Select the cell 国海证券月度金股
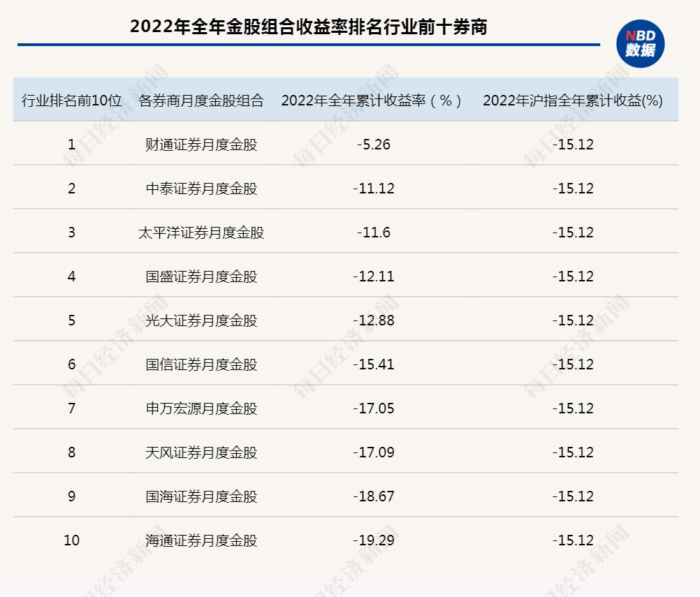The width and height of the screenshot is (700, 597). point(201,496)
